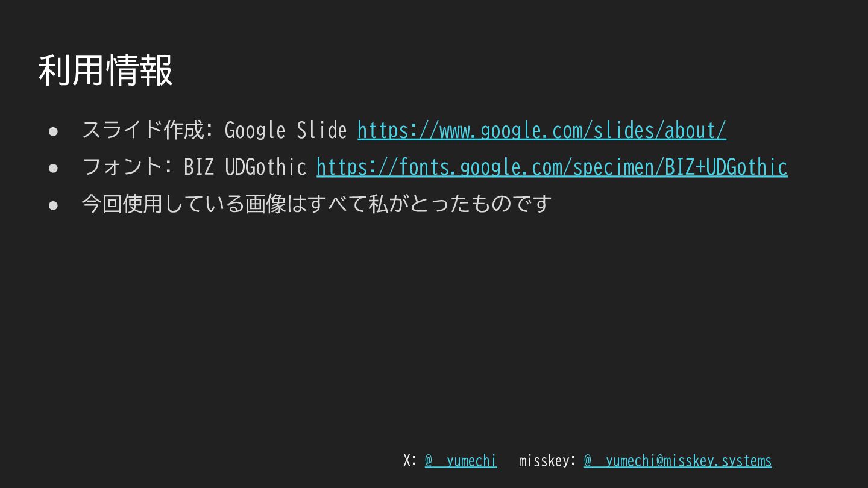Click the second bullet point marker

pos(53,167)
